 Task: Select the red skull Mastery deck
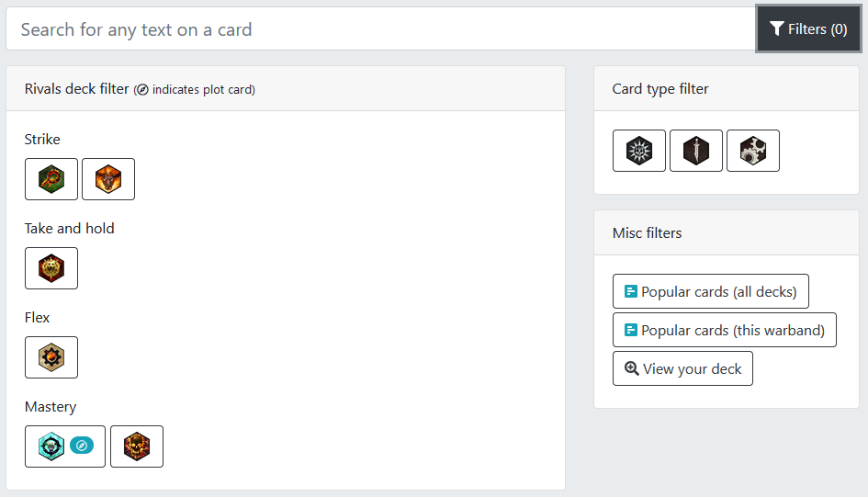(x=137, y=446)
